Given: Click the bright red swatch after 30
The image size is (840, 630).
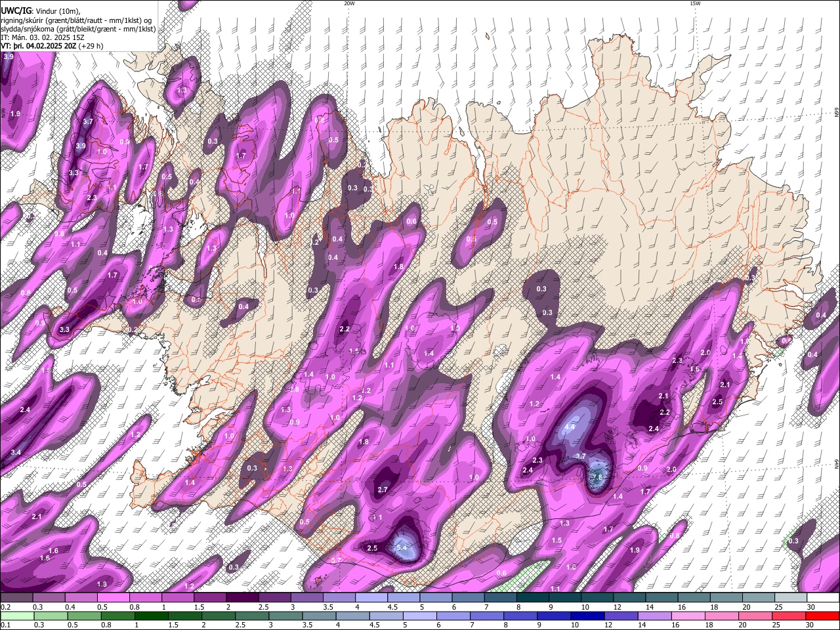Looking at the screenshot, I should pyautogui.click(x=823, y=616).
